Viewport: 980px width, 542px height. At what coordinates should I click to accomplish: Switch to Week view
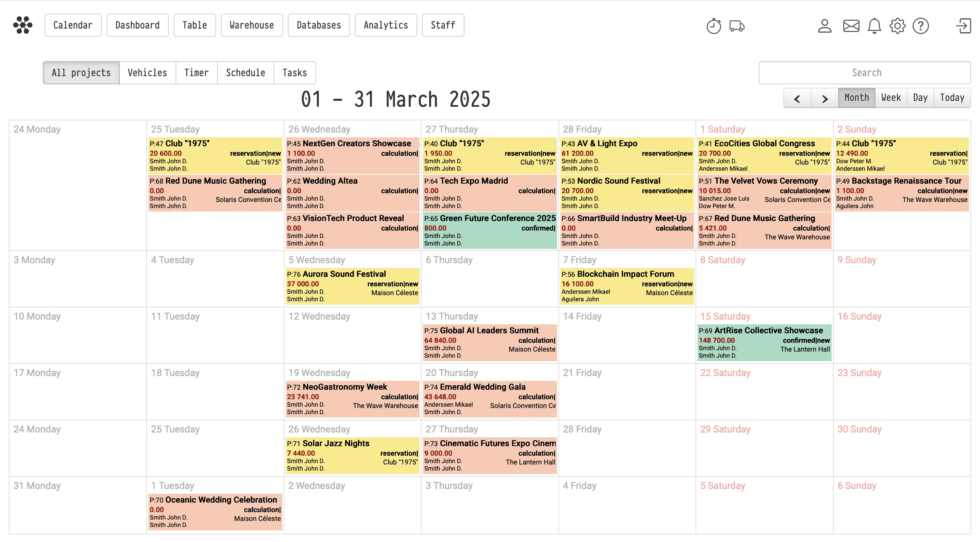pos(891,98)
